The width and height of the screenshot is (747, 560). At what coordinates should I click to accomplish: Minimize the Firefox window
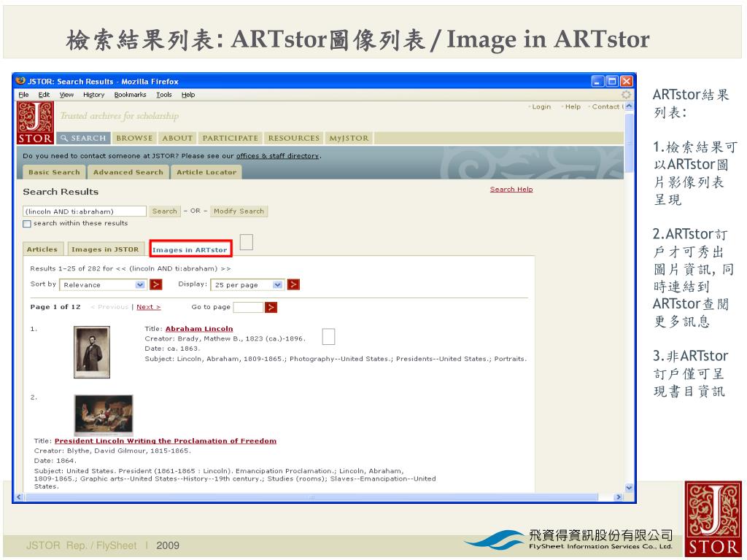(598, 81)
